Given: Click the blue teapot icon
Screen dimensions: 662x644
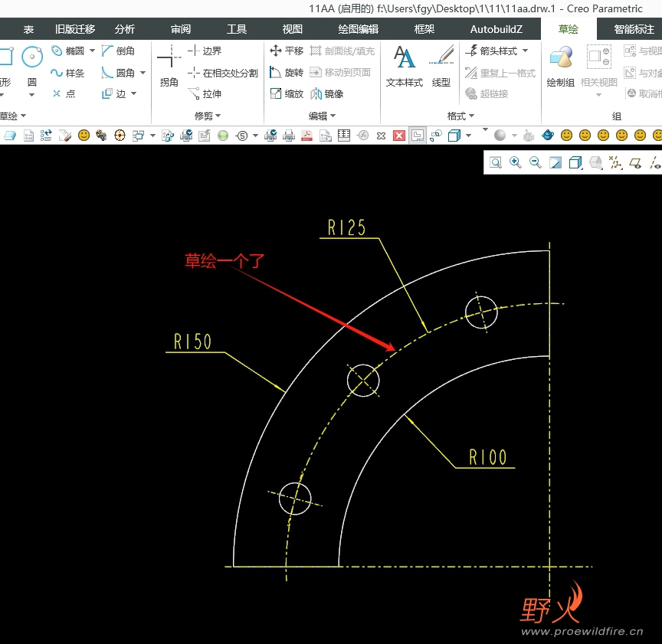Looking at the screenshot, I should click(548, 136).
